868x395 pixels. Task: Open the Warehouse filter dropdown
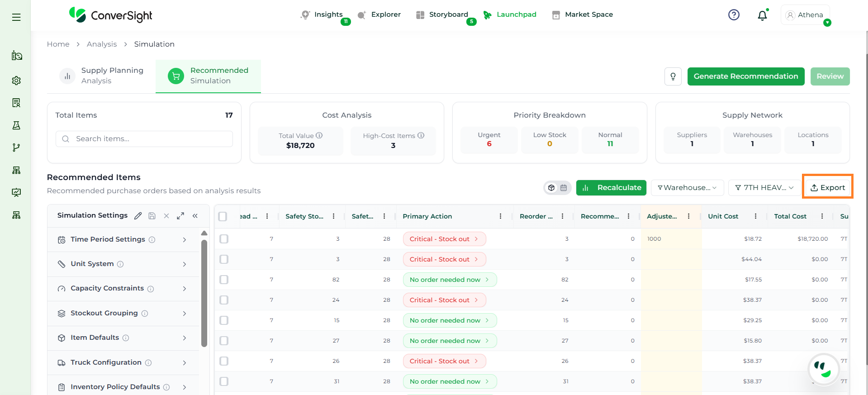(x=687, y=188)
